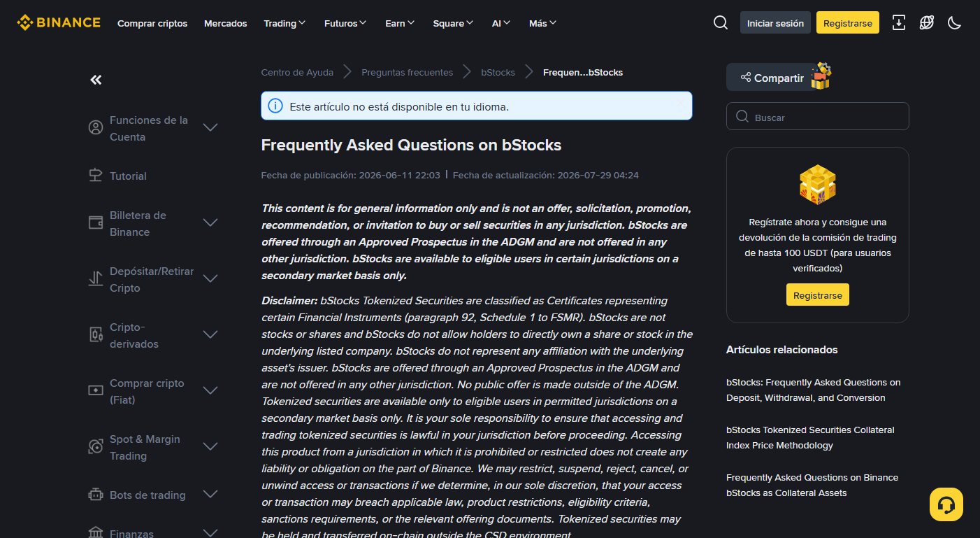Click the header Registrarse button
Screen dimensions: 980x538
pos(848,22)
